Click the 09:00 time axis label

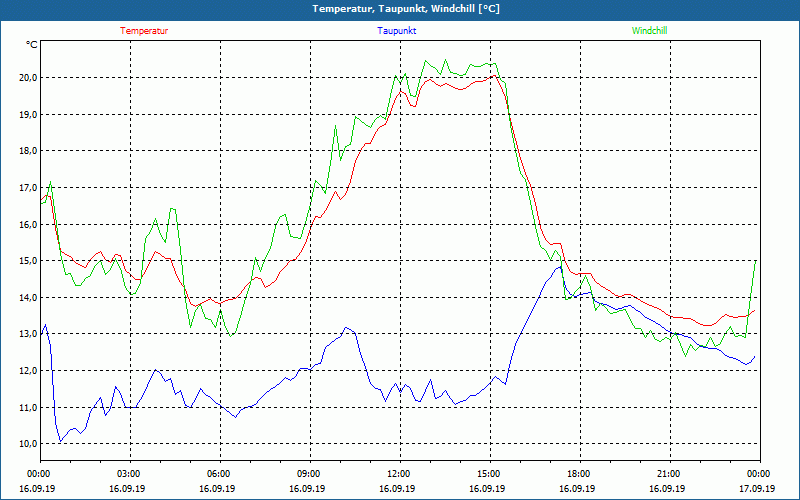tap(310, 473)
